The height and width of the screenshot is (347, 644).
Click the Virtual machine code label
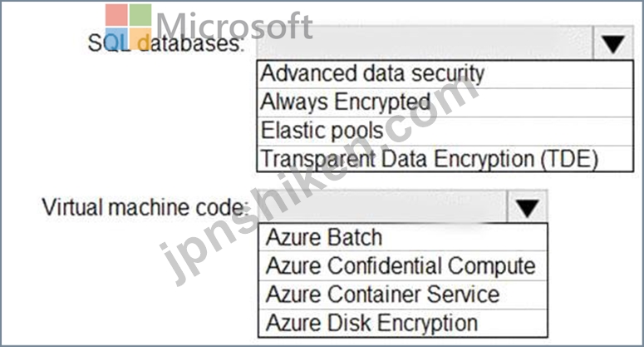(x=145, y=207)
